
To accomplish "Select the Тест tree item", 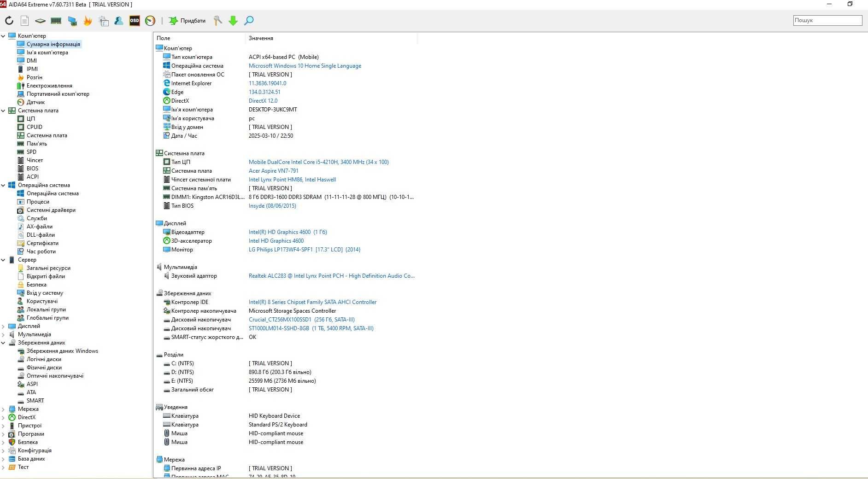I will (23, 467).
